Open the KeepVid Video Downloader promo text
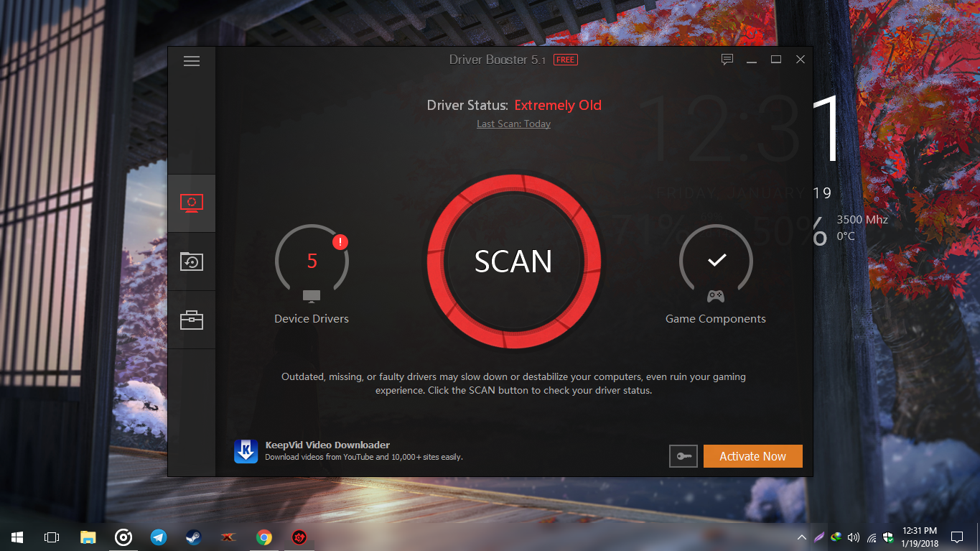This screenshot has width=980, height=551. tap(363, 451)
